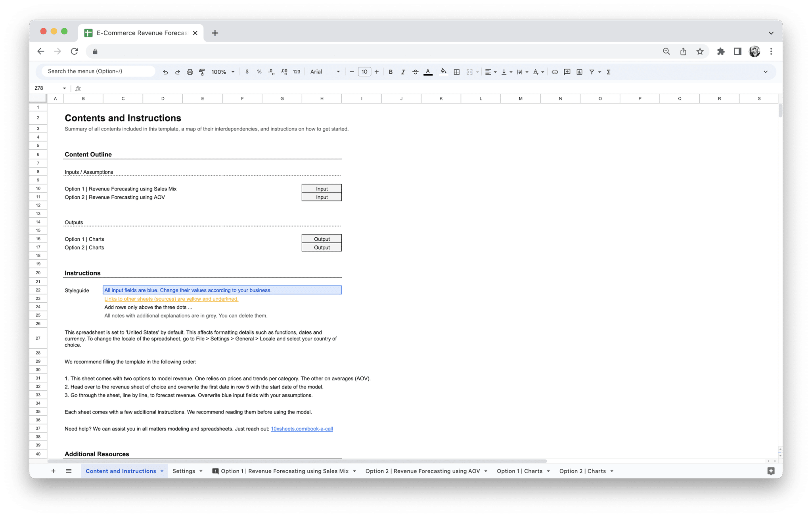
Task: Click the fill color swatch
Action: 443,72
